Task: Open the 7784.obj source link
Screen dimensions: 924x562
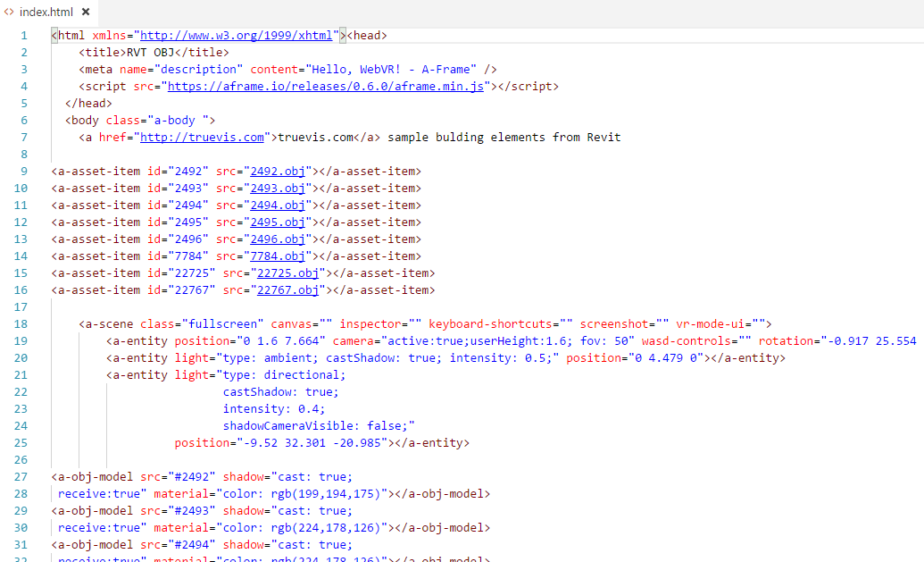Action: pos(278,256)
